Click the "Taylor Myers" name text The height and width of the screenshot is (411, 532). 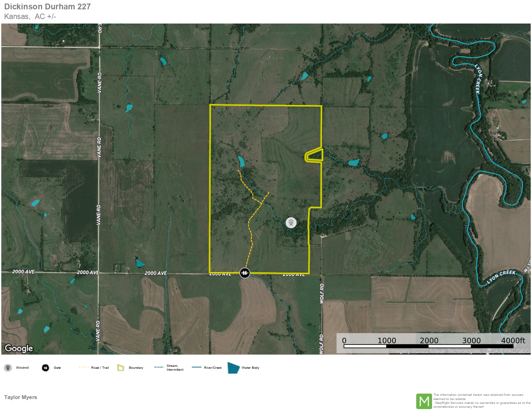(21, 397)
